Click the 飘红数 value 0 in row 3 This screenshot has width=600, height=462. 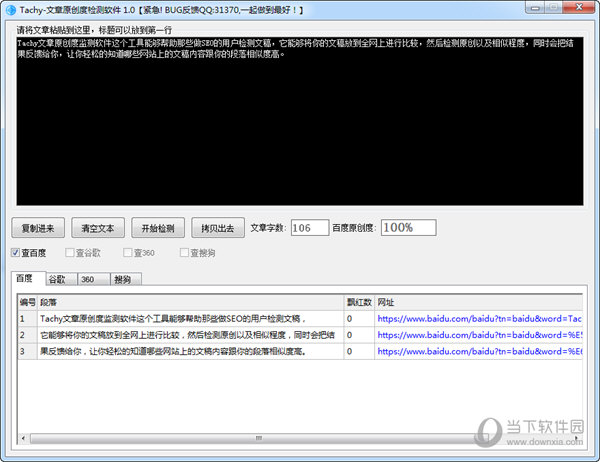349,351
